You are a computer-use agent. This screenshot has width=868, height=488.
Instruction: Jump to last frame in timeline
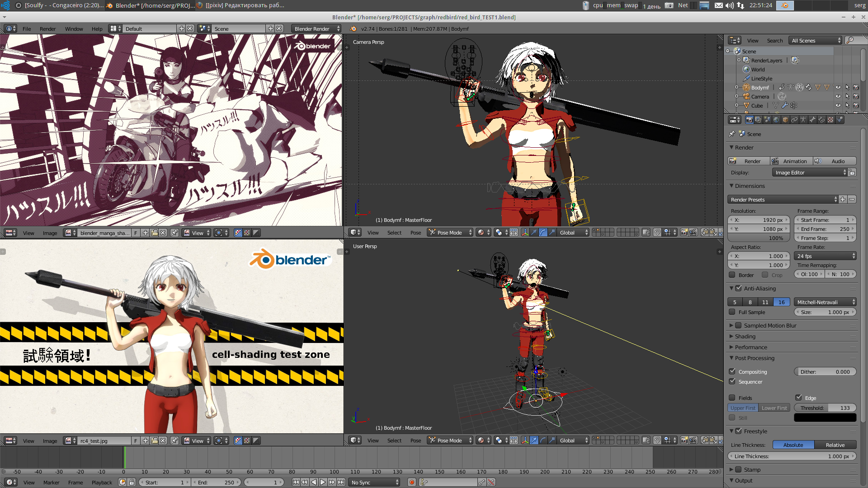coord(341,482)
